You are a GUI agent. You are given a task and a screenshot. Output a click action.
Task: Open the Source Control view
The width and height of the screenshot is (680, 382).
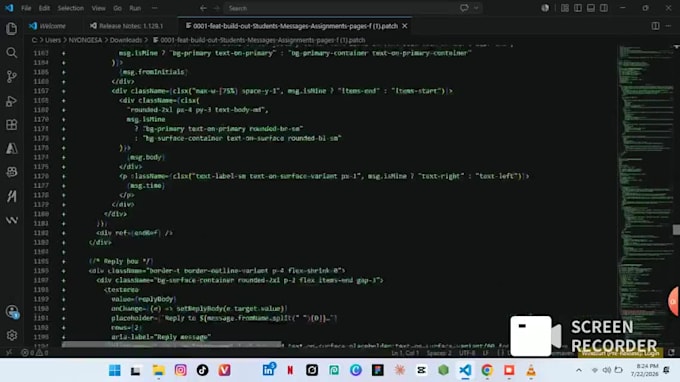(12, 77)
